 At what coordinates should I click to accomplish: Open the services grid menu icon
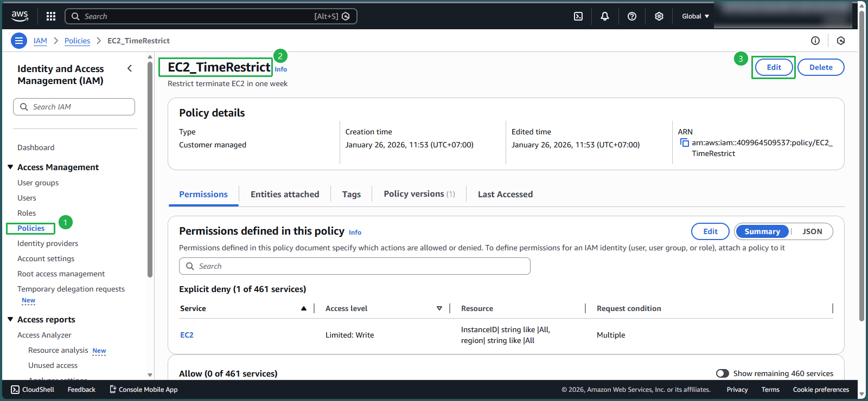click(x=51, y=16)
